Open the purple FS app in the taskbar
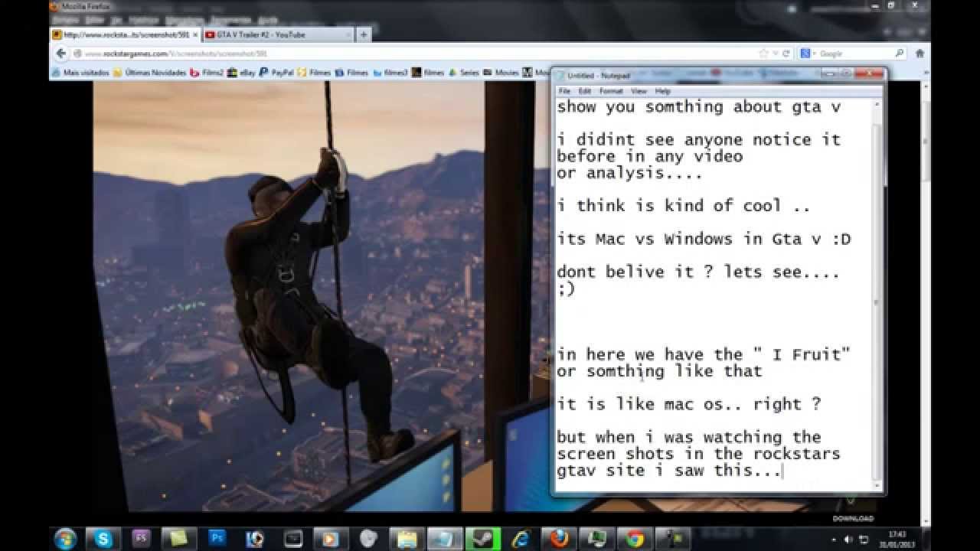Screen dimensions: 980x551 (141, 538)
